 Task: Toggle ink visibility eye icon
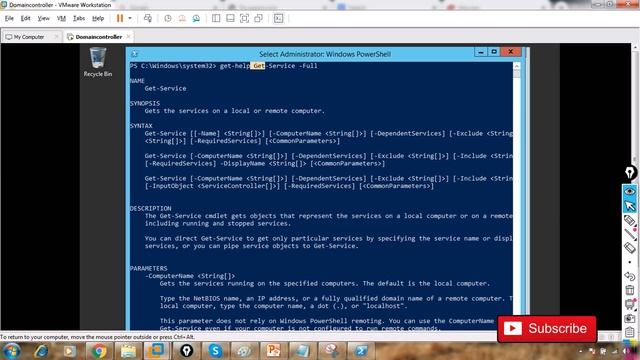pyautogui.click(x=629, y=191)
